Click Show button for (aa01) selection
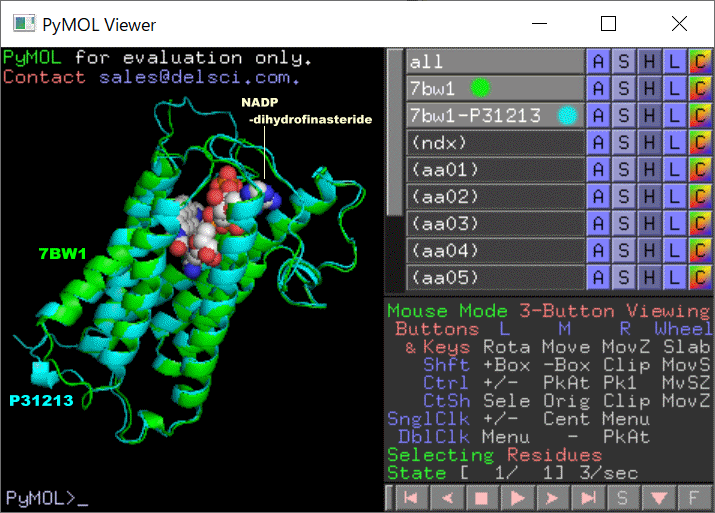Screen dimensions: 715x513 pos(624,169)
